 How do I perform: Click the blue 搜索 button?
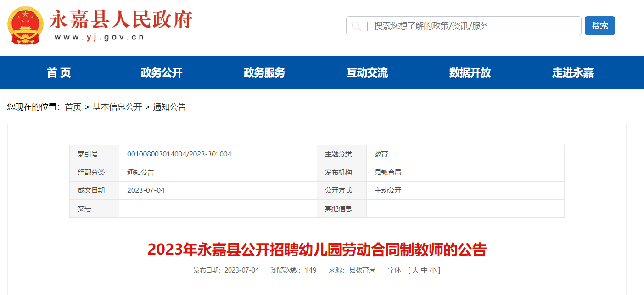tap(599, 26)
